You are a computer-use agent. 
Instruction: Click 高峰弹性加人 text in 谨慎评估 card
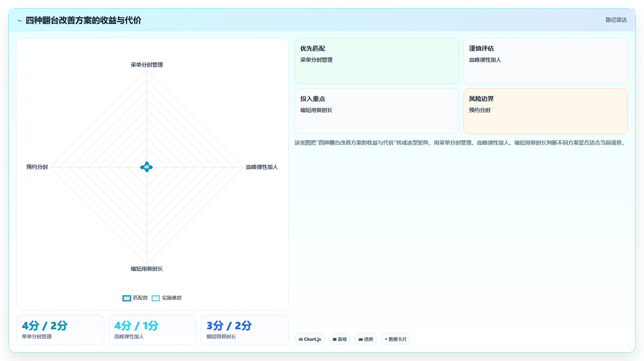(485, 60)
